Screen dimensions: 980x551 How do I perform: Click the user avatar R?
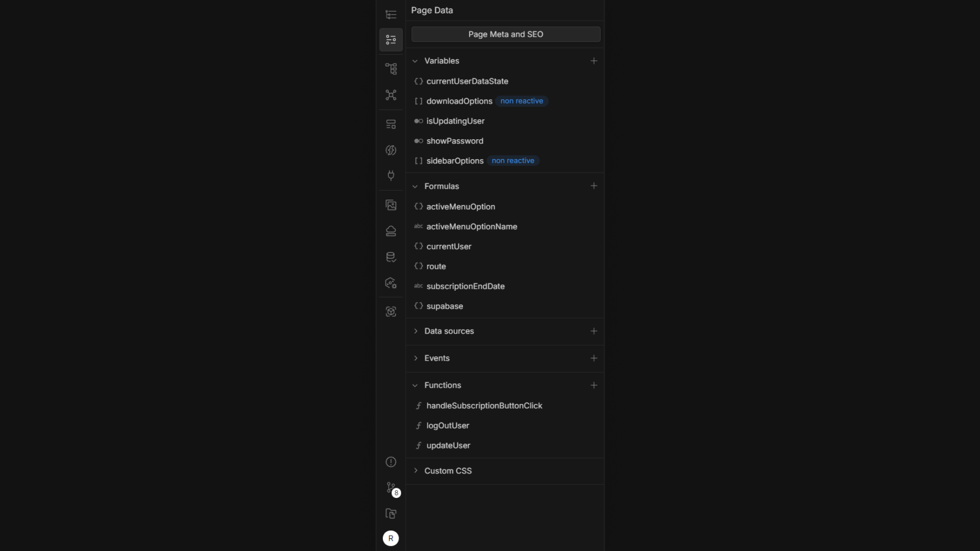390,538
